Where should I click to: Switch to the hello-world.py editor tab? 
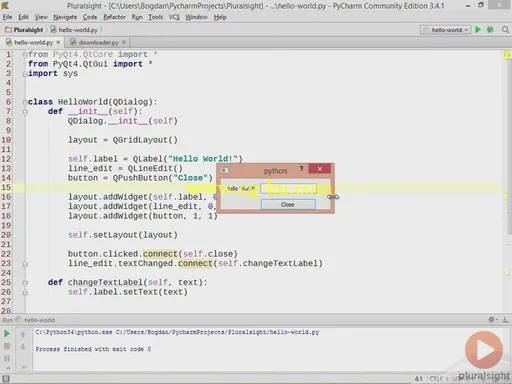tap(33, 42)
